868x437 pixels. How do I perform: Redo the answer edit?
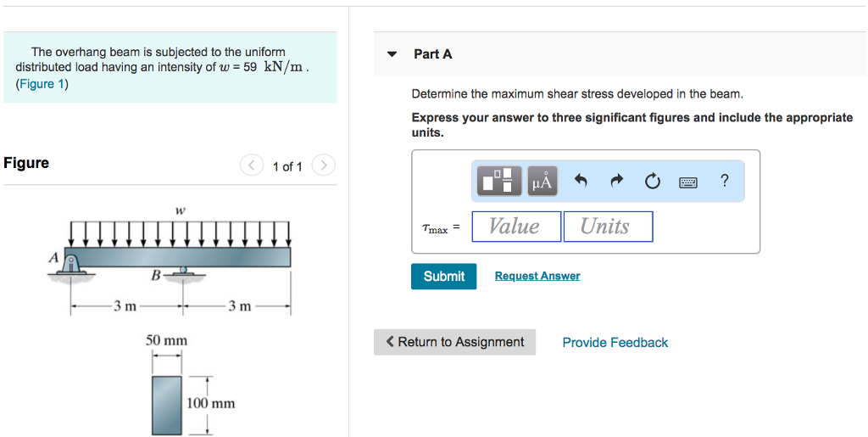pos(617,181)
